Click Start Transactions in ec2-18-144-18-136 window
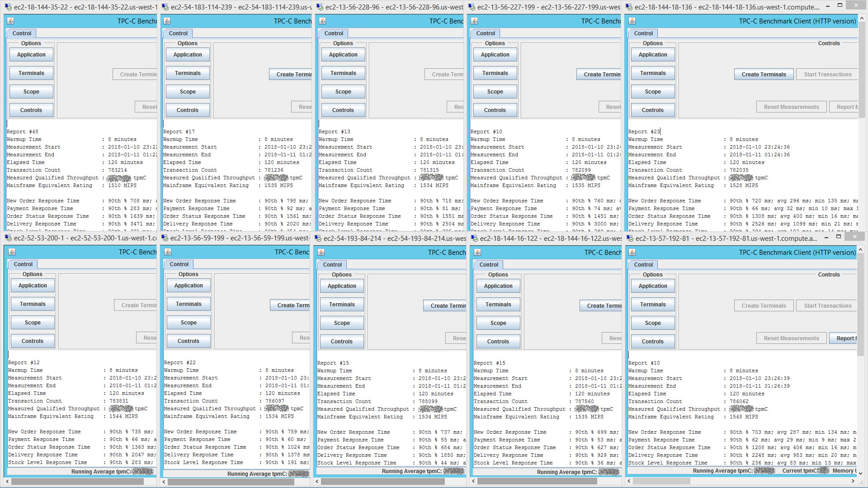The height and width of the screenshot is (488, 868). 827,75
